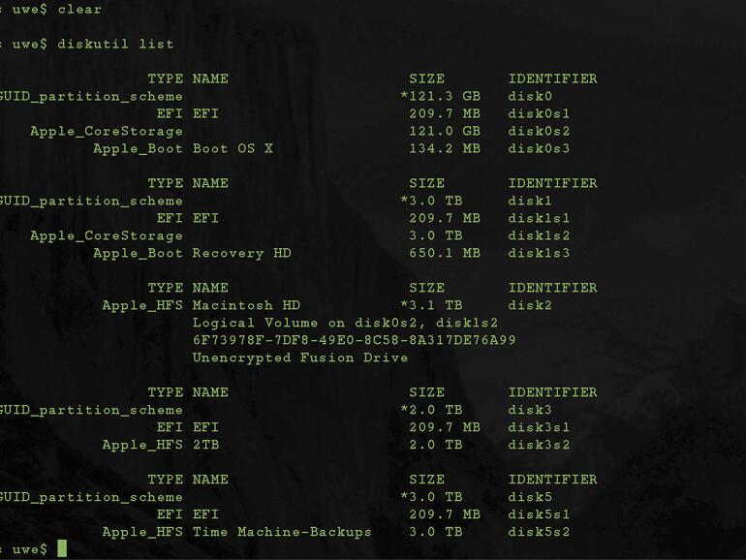Click the 'Boot OS X' partition name
The width and height of the screenshot is (746, 560).
233,148
